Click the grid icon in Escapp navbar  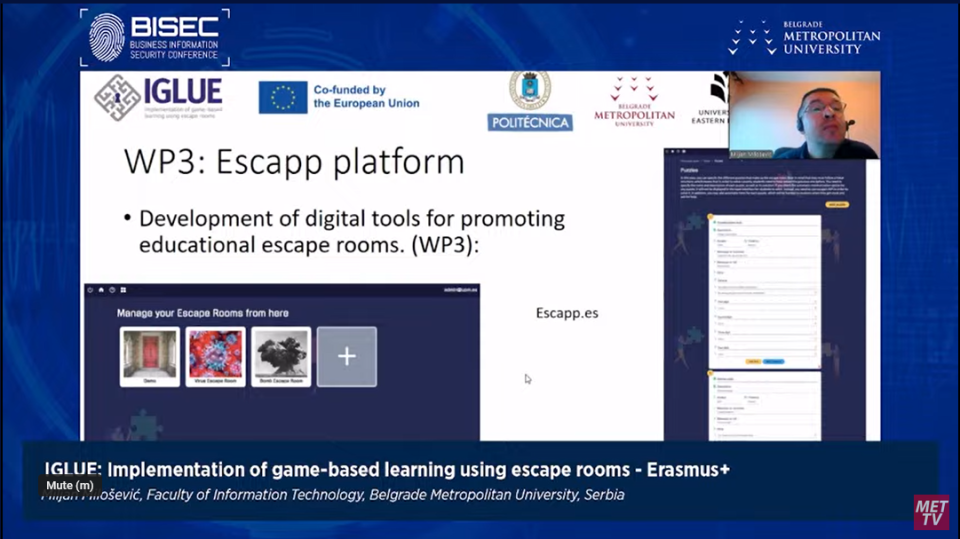123,290
